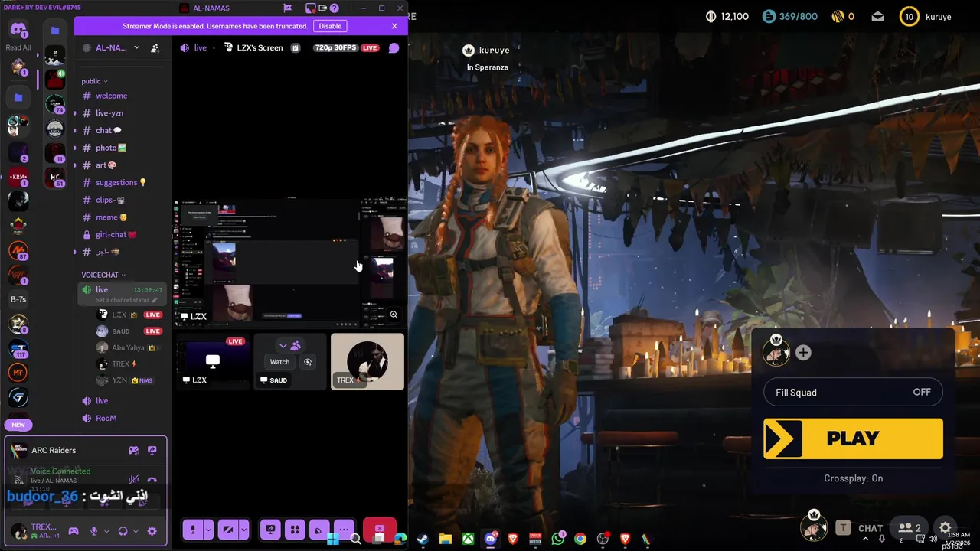The height and width of the screenshot is (551, 980).
Task: Select the TREX participant tile
Action: coord(367,361)
